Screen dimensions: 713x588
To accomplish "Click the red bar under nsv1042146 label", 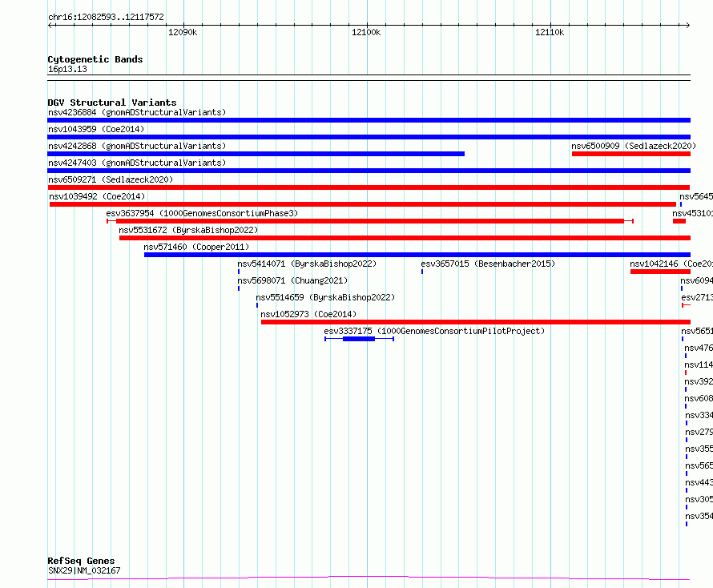I will coord(660,272).
